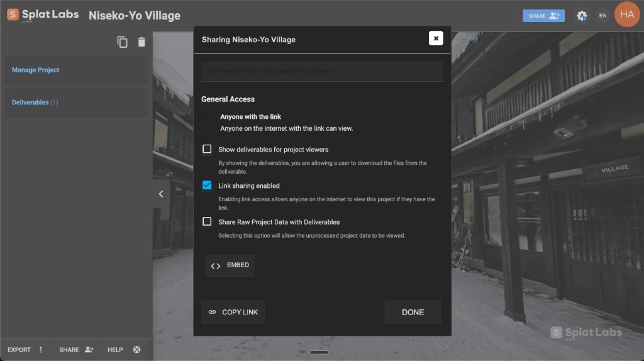The width and height of the screenshot is (644, 361).
Task: Close the sharing dialog with X
Action: point(436,38)
